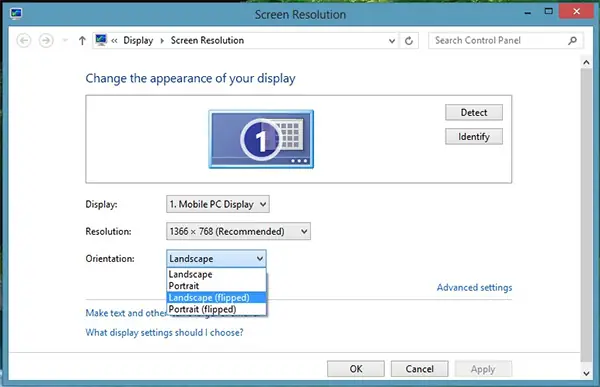Image resolution: width=600 pixels, height=387 pixels.
Task: Click the Apply button
Action: [x=483, y=369]
